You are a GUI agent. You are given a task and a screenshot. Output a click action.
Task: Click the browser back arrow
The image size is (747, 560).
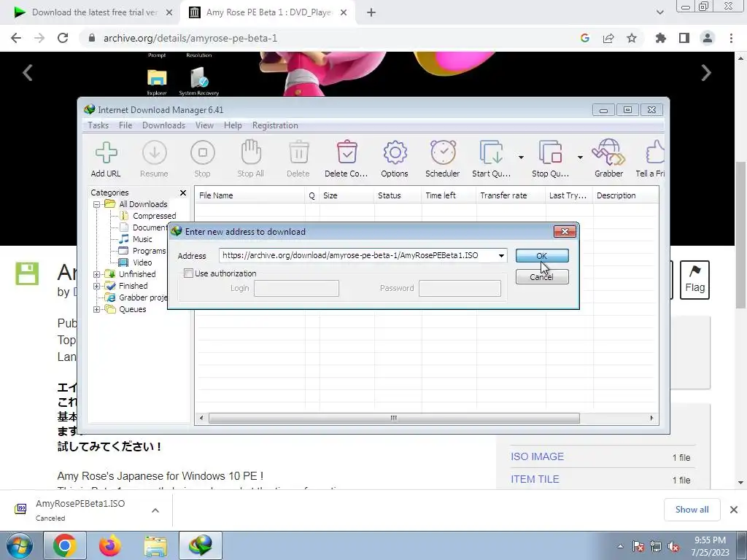(16, 38)
